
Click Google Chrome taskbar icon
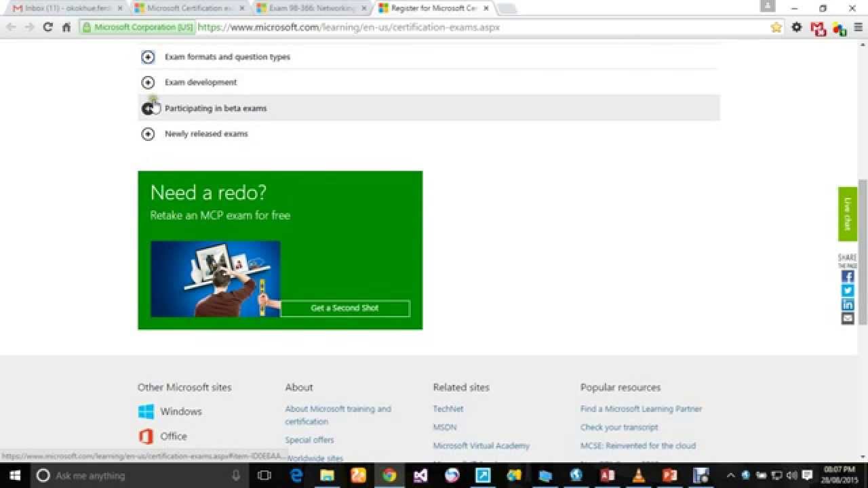(389, 475)
